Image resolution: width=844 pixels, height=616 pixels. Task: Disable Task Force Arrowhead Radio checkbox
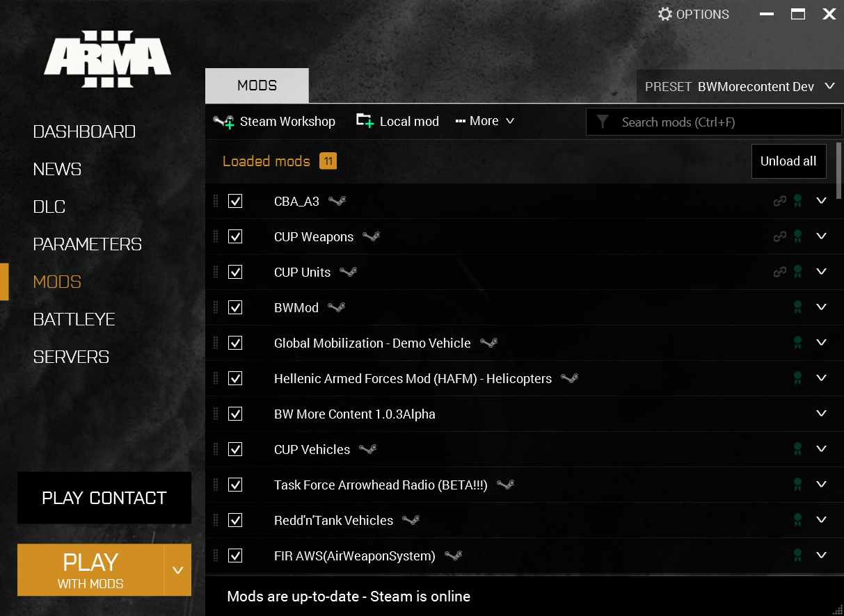point(235,485)
